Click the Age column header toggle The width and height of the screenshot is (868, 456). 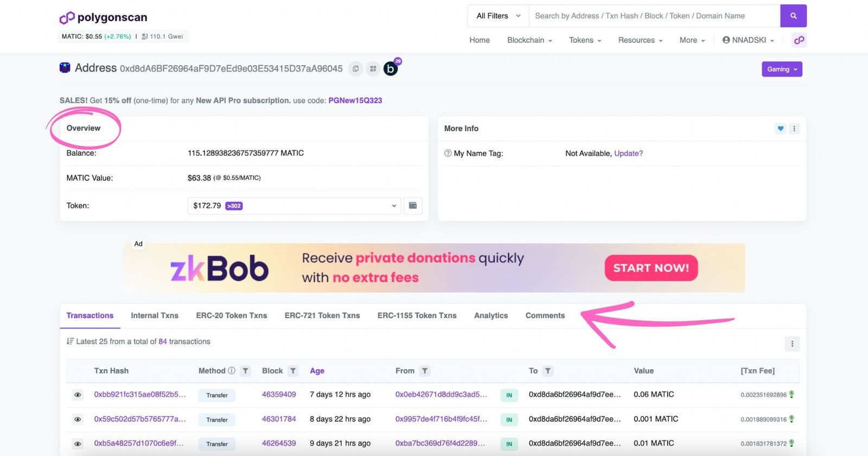(317, 371)
